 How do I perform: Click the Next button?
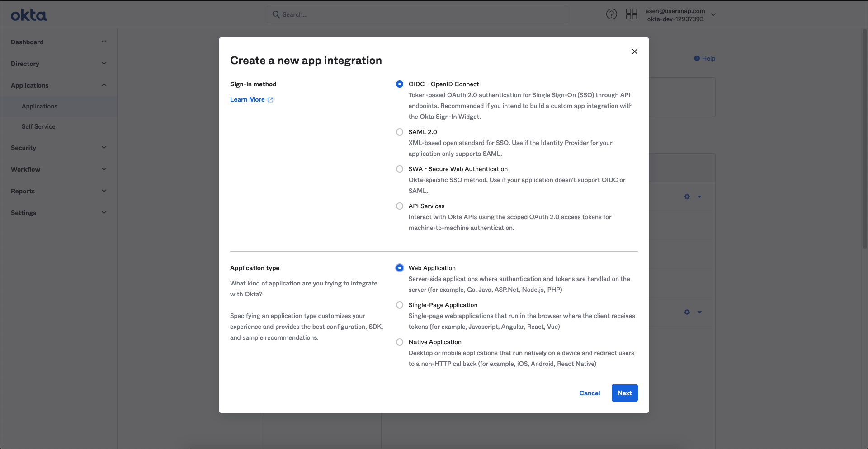pos(624,393)
